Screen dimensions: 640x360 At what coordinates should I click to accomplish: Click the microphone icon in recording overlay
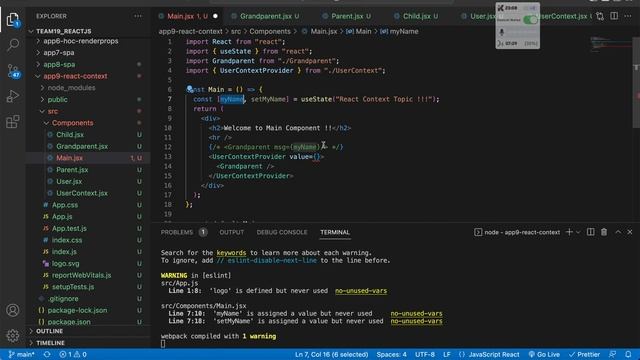502,32
